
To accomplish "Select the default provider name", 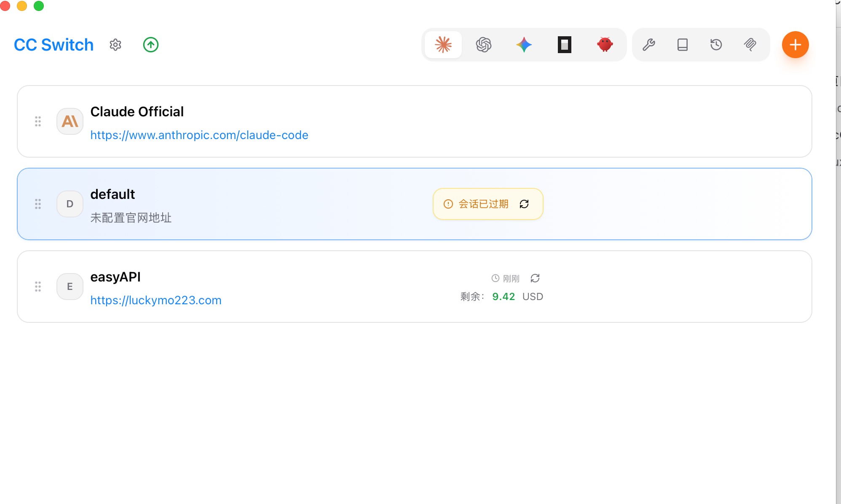I will (x=112, y=194).
